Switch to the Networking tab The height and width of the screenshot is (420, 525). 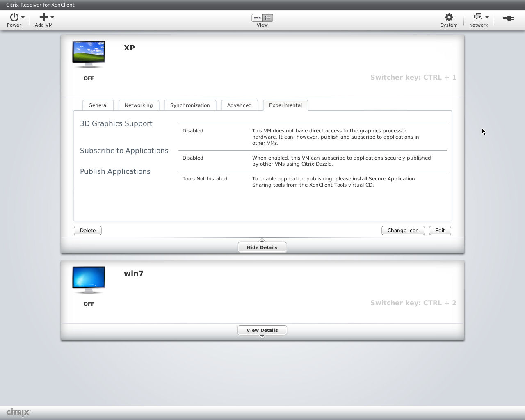[x=139, y=105]
